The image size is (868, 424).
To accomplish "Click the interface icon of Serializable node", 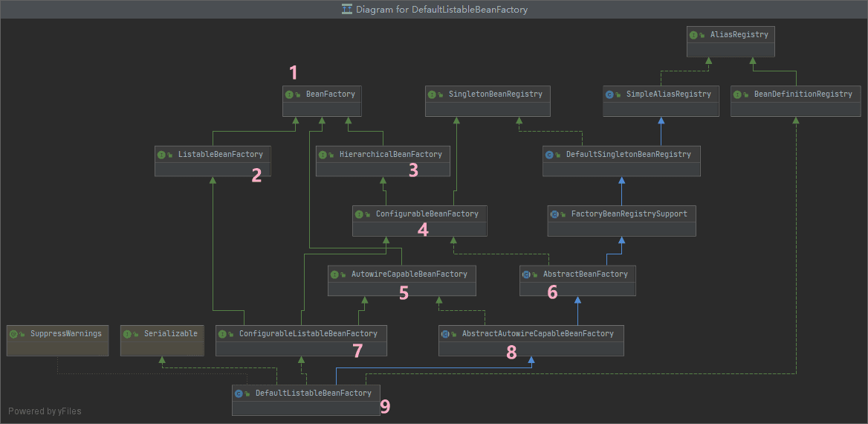I will (x=127, y=334).
